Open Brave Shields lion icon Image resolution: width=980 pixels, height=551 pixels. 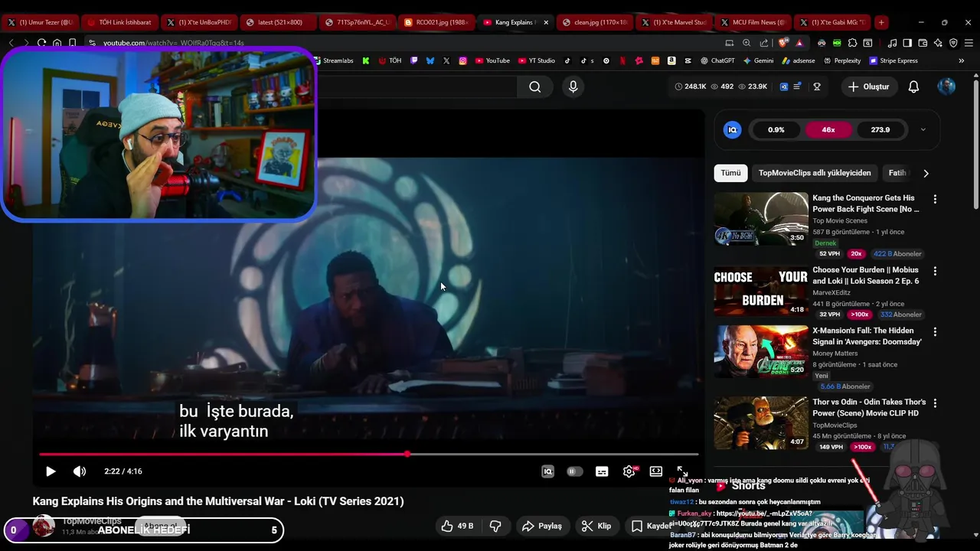tap(782, 43)
